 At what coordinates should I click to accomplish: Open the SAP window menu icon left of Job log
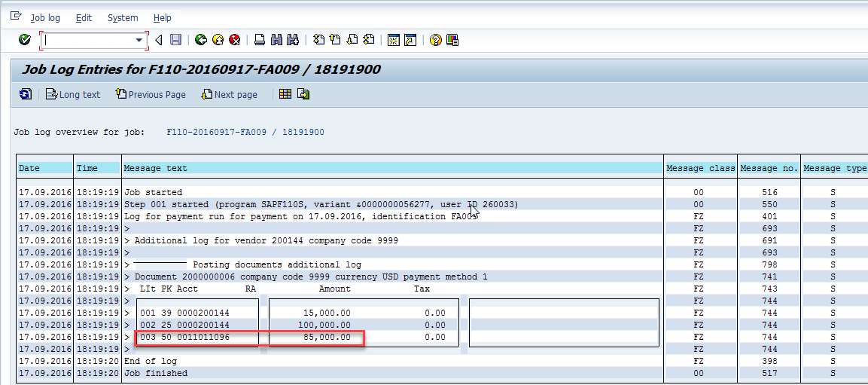click(16, 17)
